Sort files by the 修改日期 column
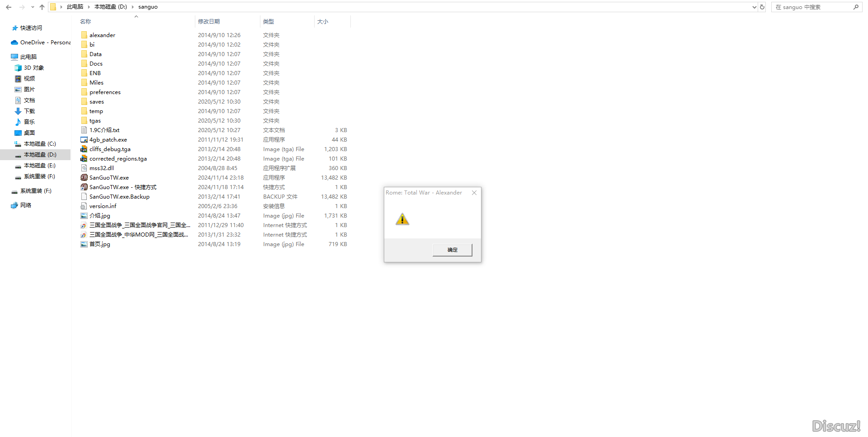Screen dimensions: 868x437 coord(209,21)
